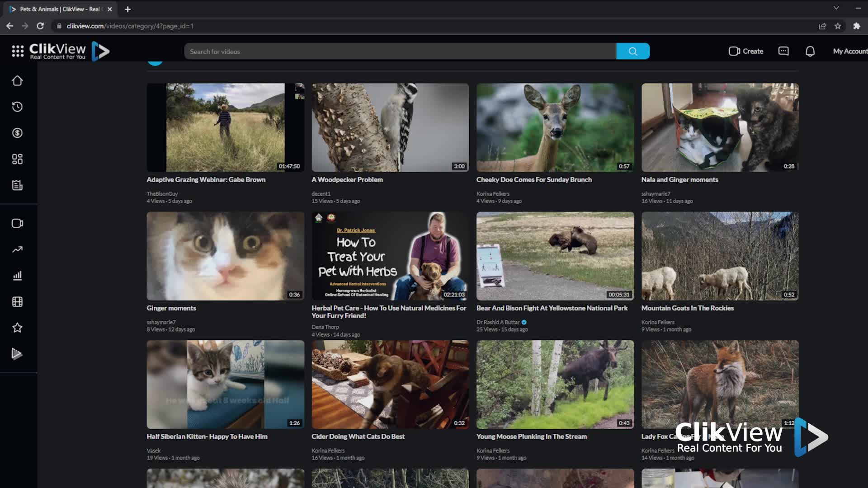Click the ClikView logo in header
The image size is (868, 488).
tap(70, 51)
